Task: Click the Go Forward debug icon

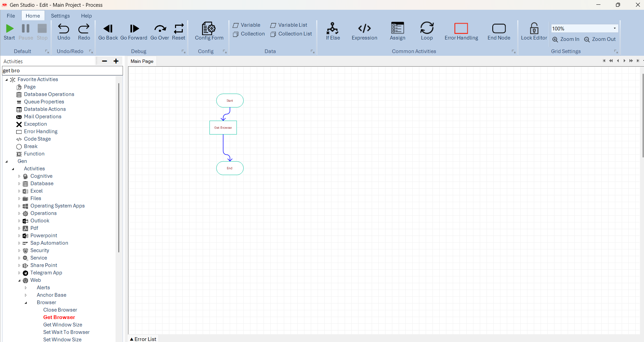Action: [x=134, y=28]
